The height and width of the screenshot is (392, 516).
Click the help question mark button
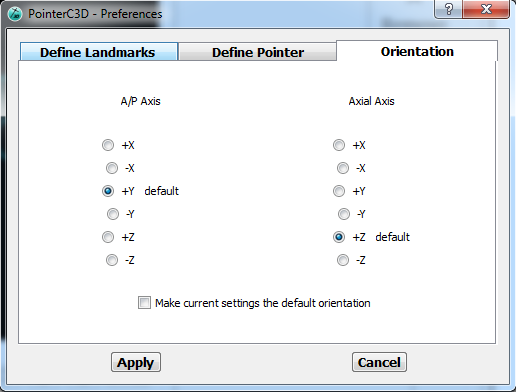pos(448,9)
